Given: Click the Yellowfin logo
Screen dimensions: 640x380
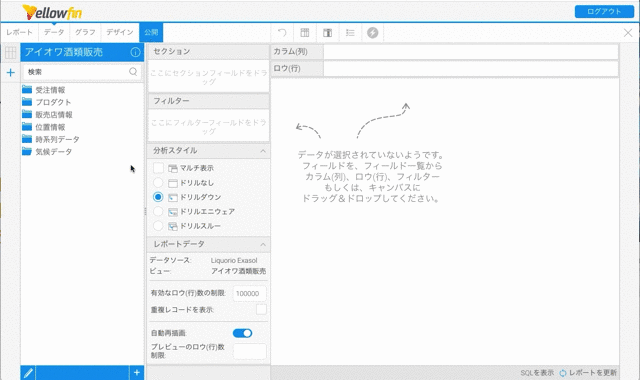Looking at the screenshot, I should 52,12.
